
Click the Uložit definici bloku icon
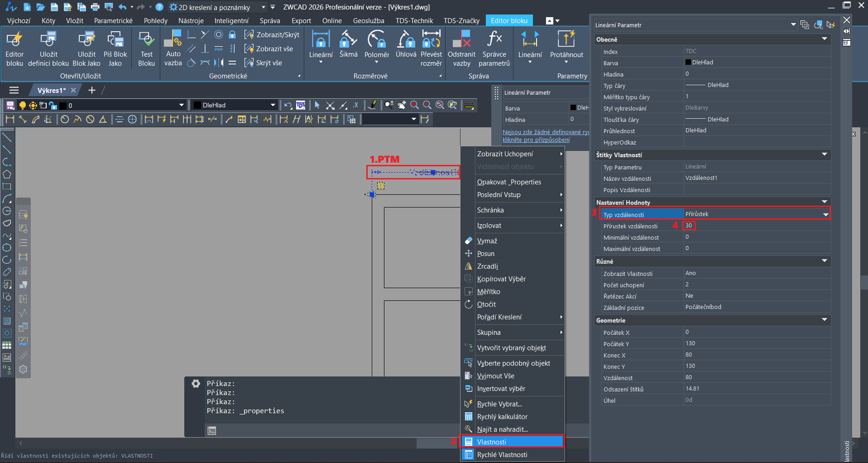(48, 48)
